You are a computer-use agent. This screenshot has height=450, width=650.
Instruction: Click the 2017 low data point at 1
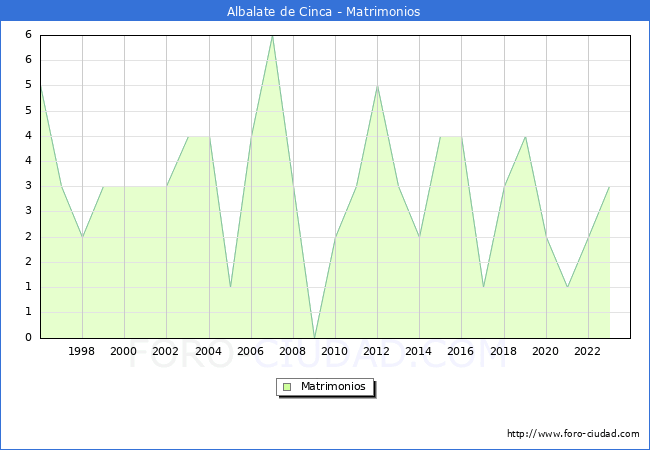pyautogui.click(x=483, y=287)
